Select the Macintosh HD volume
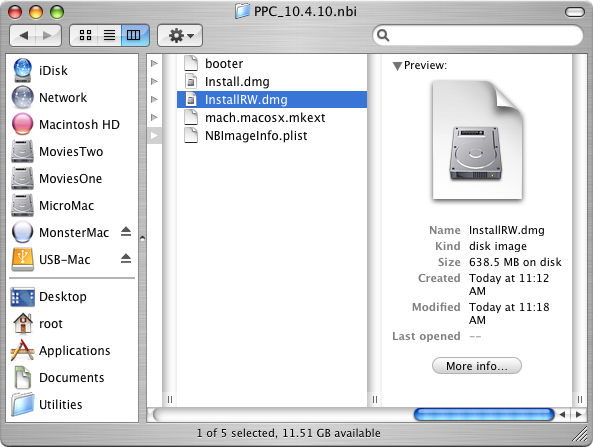Image resolution: width=593 pixels, height=447 pixels. 72,124
